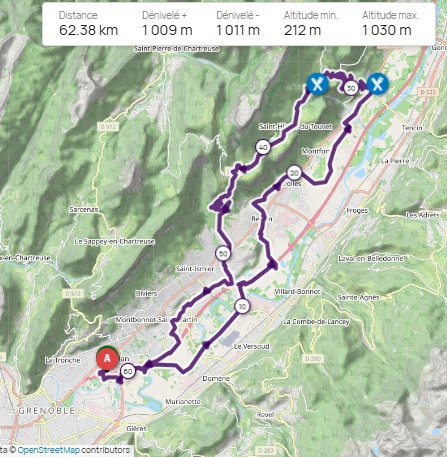447x457 pixels.
Task: Click the Dénivelé + 1 009 m value
Action: [167, 24]
